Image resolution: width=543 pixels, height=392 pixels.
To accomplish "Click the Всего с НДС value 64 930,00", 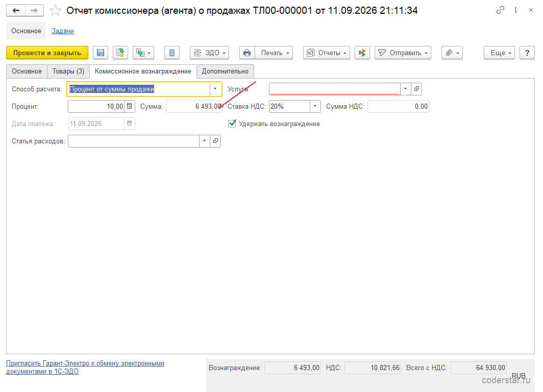I will [x=478, y=368].
